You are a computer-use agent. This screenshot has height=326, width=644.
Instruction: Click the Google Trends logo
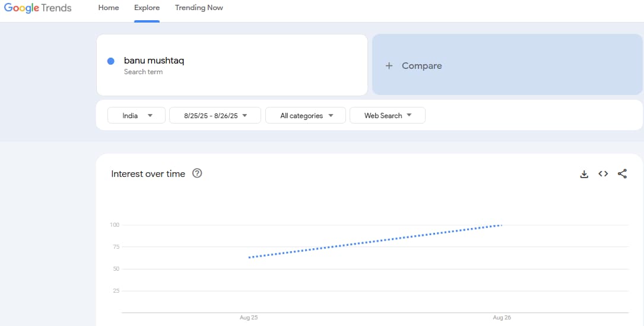[38, 8]
